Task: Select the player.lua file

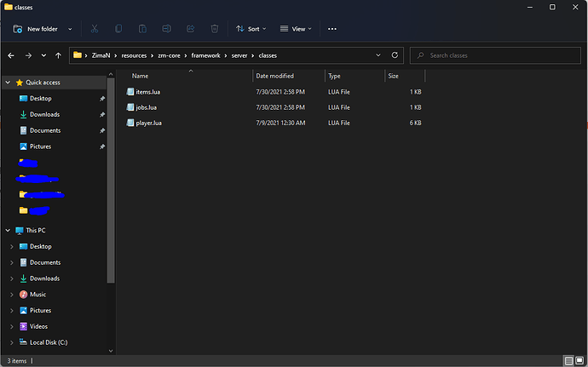Action: [x=148, y=123]
